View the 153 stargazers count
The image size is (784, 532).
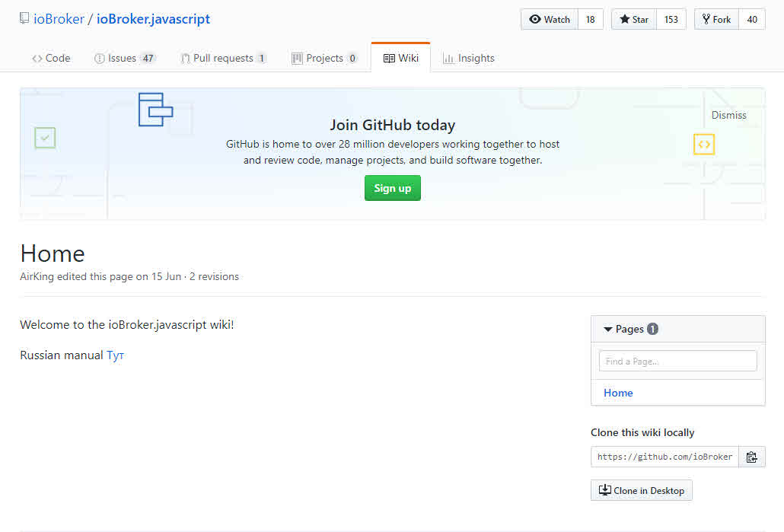pyautogui.click(x=671, y=20)
